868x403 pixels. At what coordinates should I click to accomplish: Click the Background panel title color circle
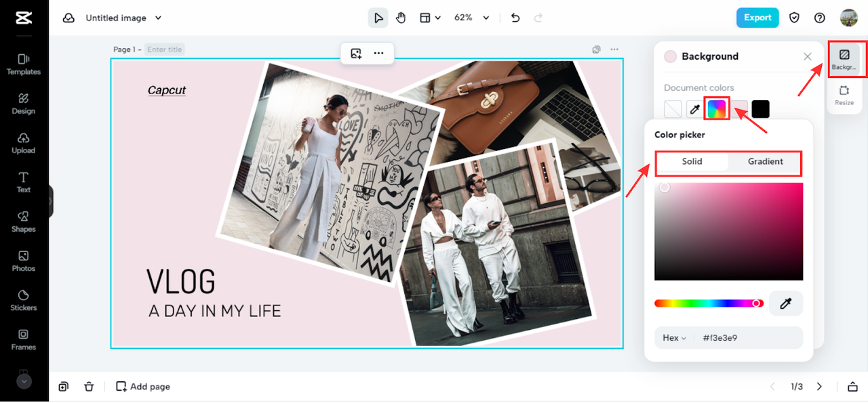point(671,57)
